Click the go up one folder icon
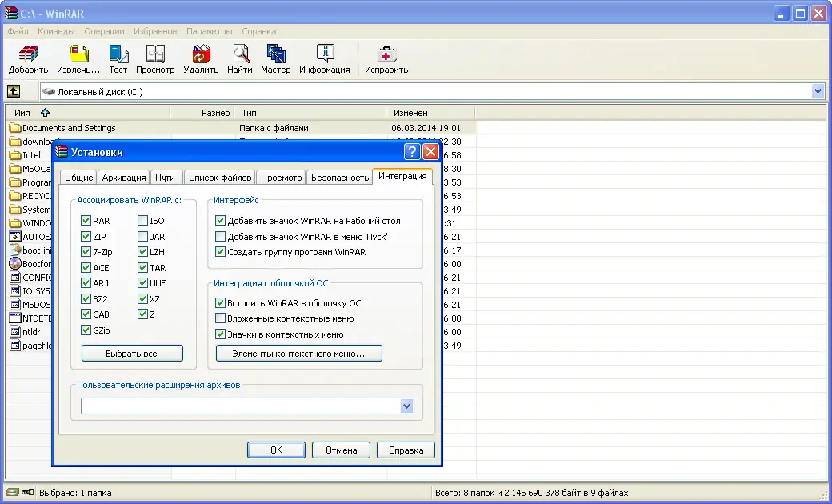 pyautogui.click(x=14, y=91)
